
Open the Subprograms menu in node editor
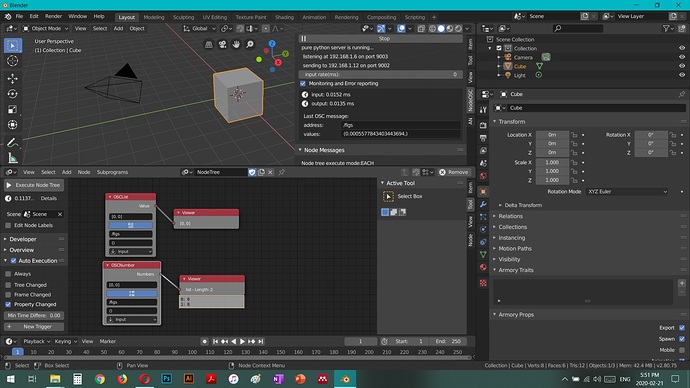tap(112, 172)
